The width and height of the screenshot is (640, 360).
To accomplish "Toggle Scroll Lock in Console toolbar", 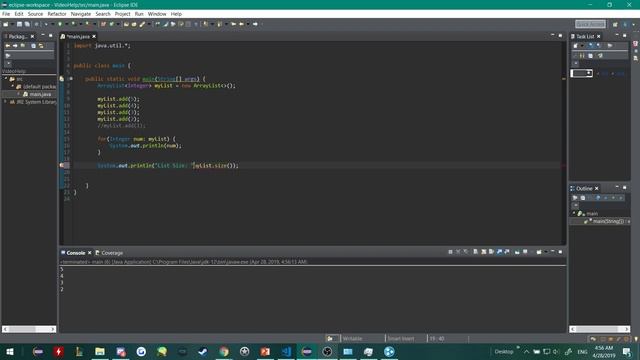I will (484, 252).
